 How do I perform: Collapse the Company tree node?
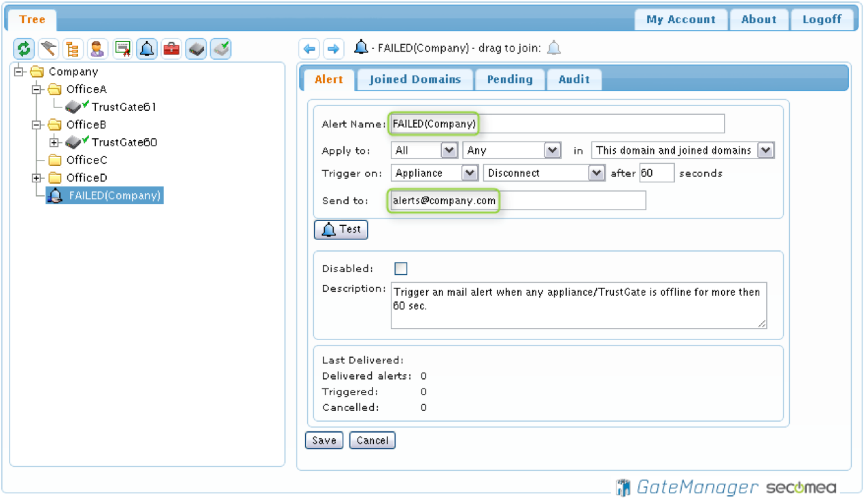pos(19,71)
